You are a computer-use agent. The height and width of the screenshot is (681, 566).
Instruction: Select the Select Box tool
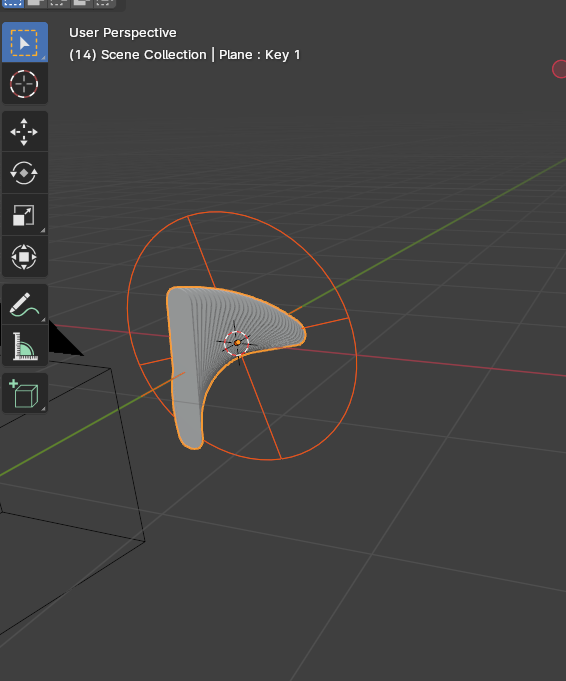[25, 43]
